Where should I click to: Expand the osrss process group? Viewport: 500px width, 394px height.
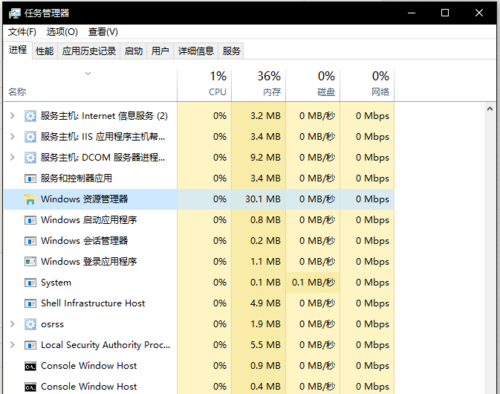[12, 324]
